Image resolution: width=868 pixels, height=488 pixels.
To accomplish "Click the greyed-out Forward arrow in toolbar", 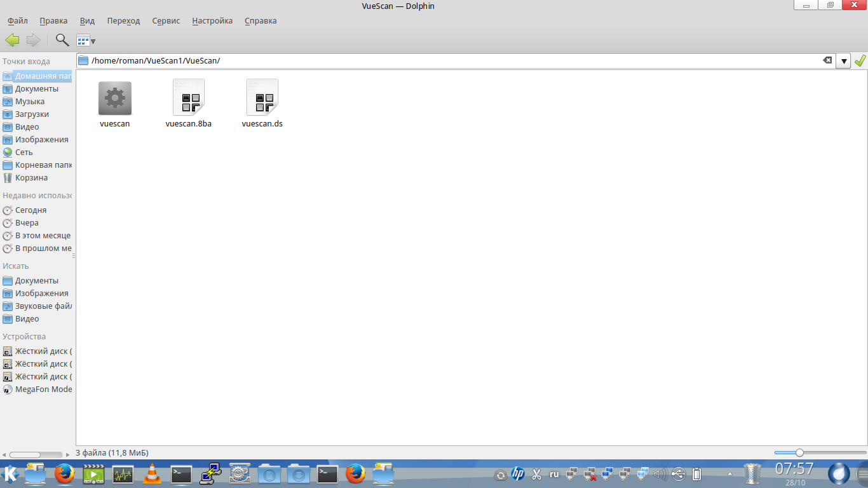I will point(33,41).
